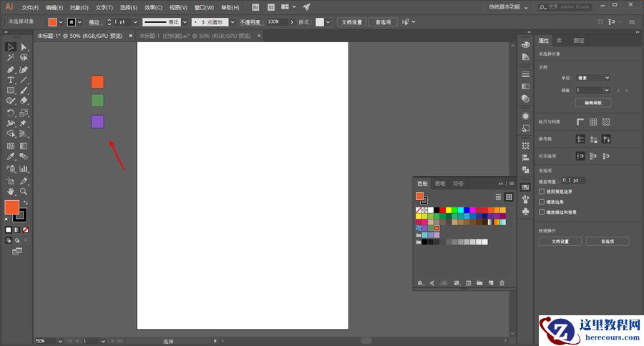
Task: Select the orange square on canvas
Action: [x=97, y=82]
